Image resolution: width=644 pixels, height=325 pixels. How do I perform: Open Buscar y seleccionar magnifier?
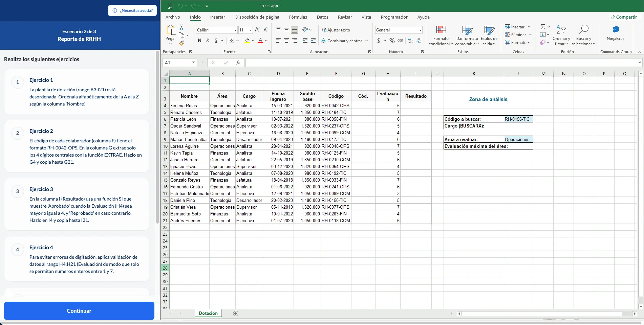[583, 35]
